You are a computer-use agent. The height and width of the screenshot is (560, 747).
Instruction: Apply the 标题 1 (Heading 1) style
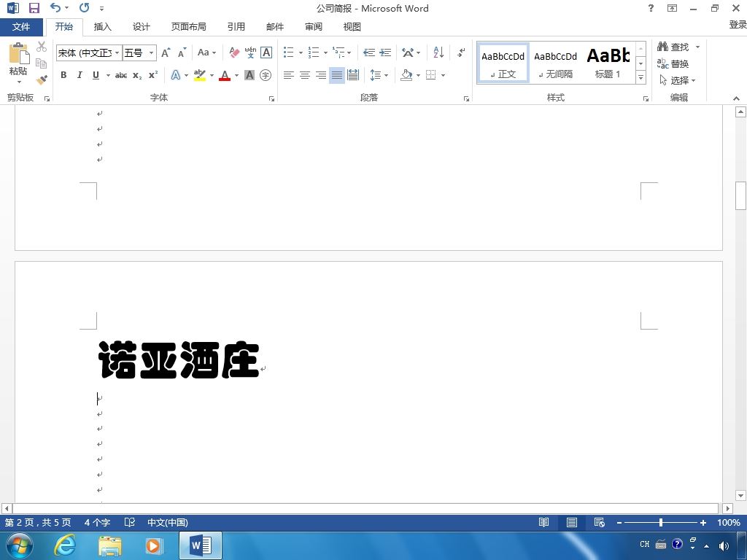(x=608, y=63)
